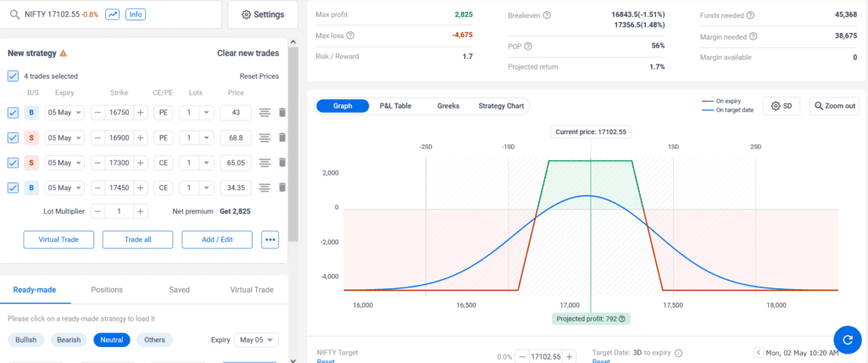Click the price field showing 43

(x=236, y=113)
